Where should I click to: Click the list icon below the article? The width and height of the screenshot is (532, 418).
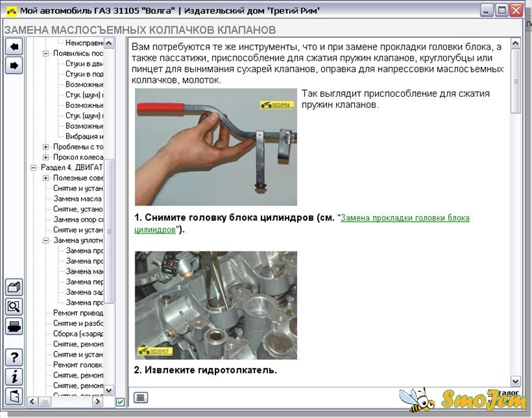[x=140, y=397]
